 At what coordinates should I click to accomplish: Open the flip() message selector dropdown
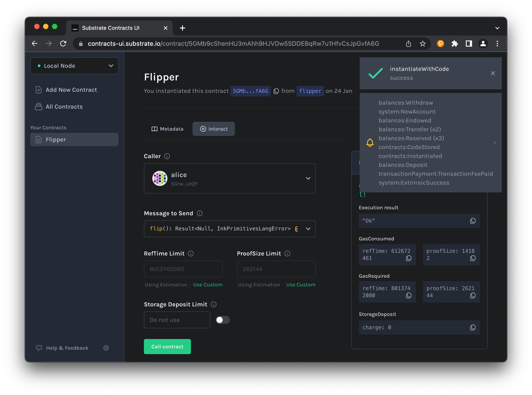tap(308, 229)
